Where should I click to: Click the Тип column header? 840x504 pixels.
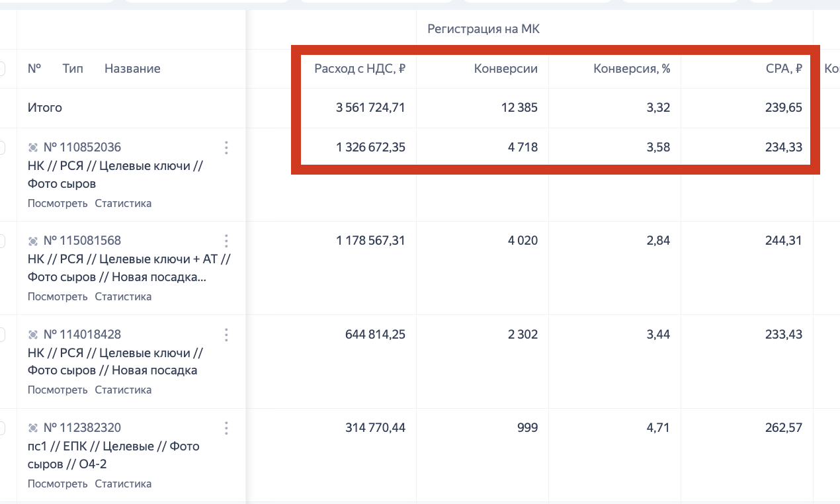pos(73,69)
